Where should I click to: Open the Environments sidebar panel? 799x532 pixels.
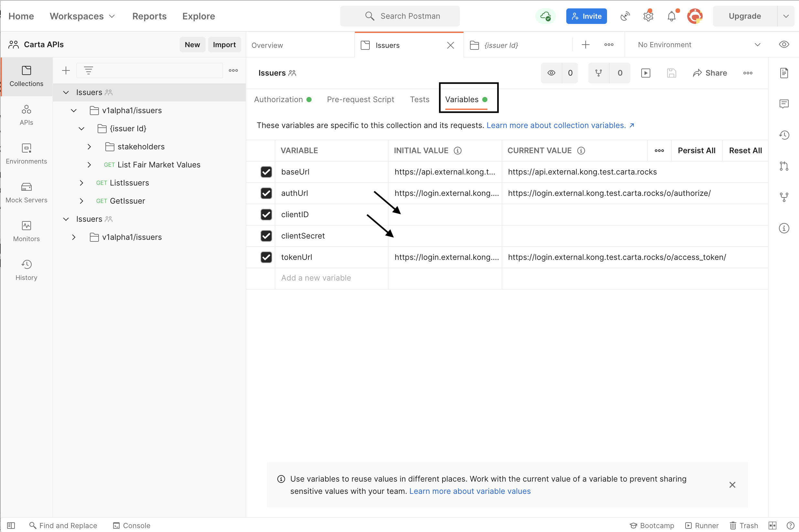point(27,154)
